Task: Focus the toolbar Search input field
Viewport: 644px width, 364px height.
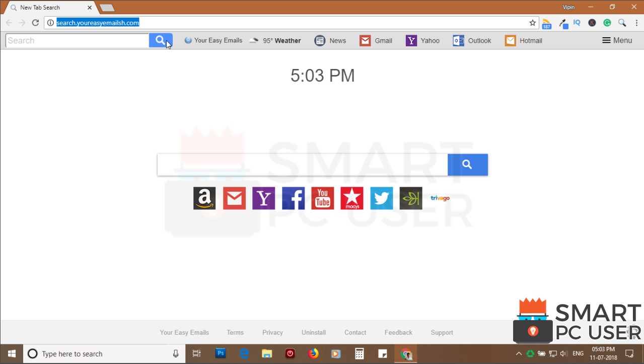Action: point(78,40)
